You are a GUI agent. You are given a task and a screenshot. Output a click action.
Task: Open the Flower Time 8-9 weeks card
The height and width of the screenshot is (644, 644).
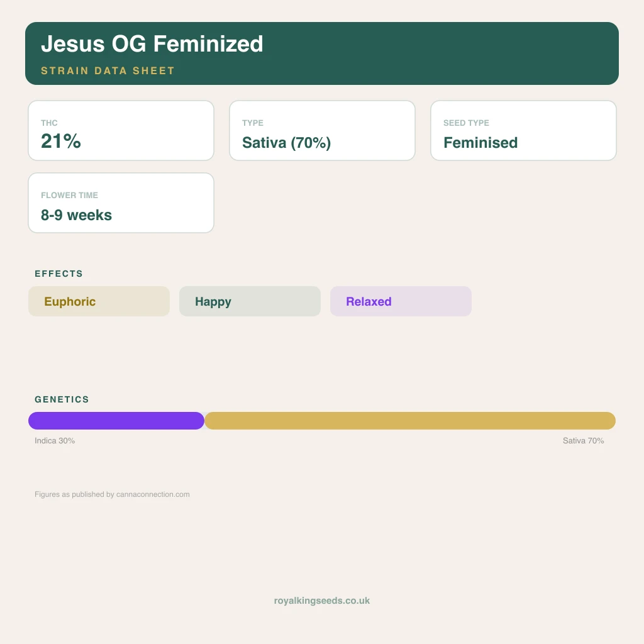click(121, 203)
